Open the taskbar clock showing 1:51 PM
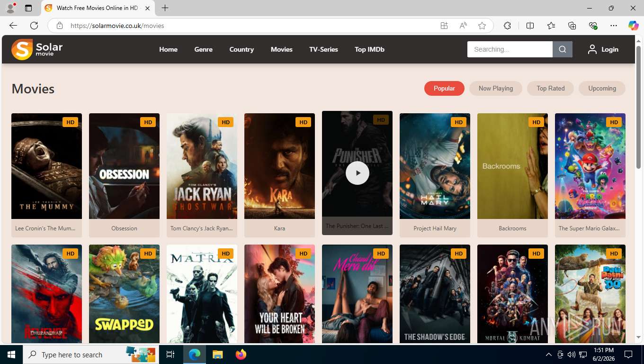The width and height of the screenshot is (644, 364). coord(604,355)
